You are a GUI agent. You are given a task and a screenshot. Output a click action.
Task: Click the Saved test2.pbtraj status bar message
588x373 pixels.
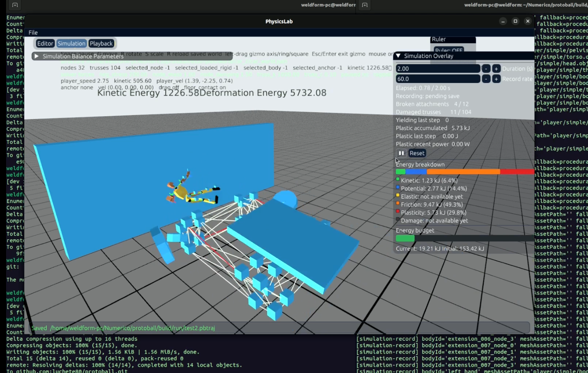tap(123, 328)
